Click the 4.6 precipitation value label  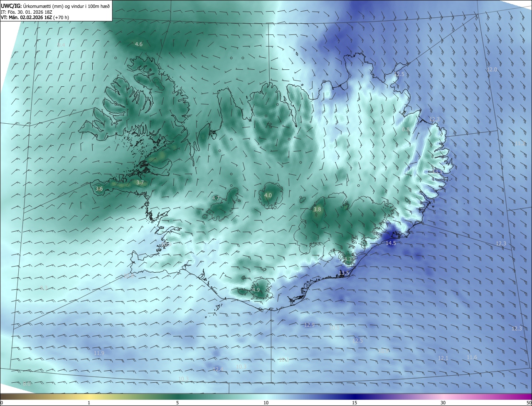[x=139, y=44]
